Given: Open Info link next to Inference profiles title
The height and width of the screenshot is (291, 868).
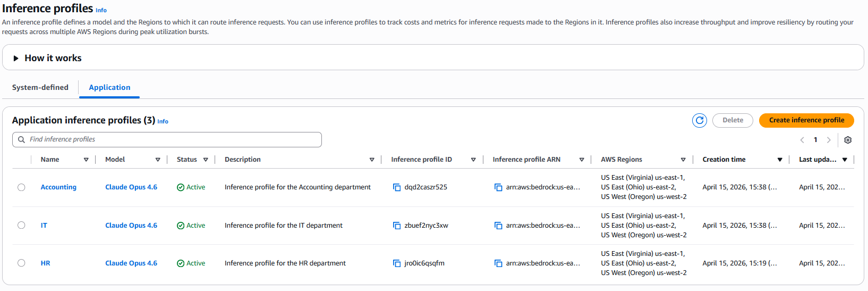Looking at the screenshot, I should coord(101,10).
